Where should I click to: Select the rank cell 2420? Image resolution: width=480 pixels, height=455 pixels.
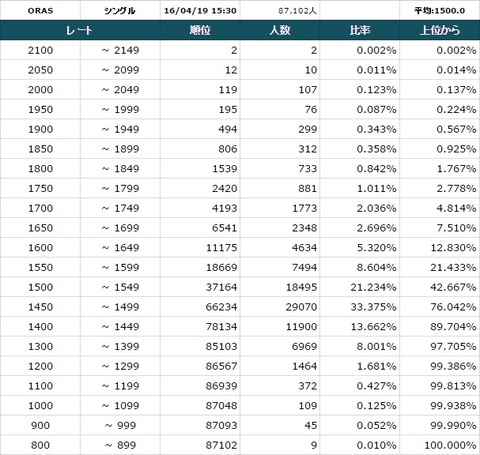click(x=200, y=188)
